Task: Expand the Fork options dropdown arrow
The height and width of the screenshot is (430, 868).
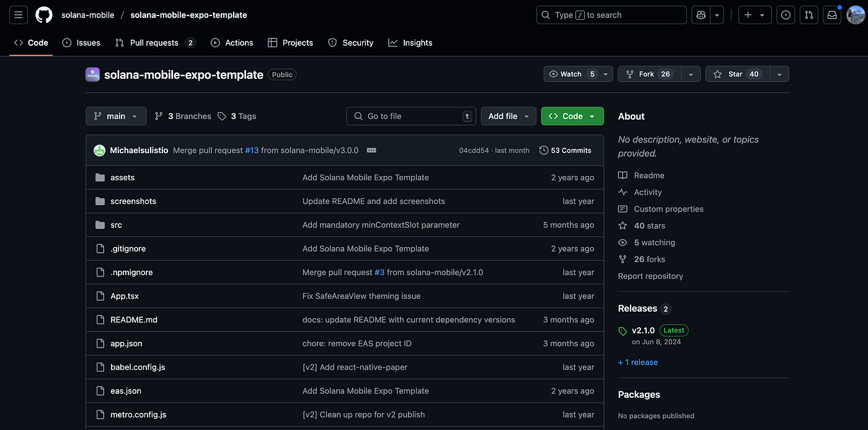Action: (691, 74)
